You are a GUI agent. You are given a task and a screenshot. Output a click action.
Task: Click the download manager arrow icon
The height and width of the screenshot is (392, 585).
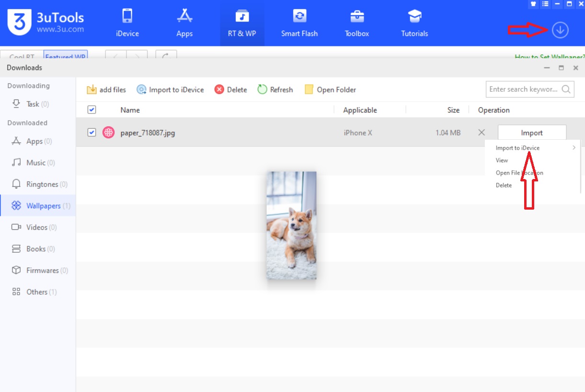pos(560,30)
